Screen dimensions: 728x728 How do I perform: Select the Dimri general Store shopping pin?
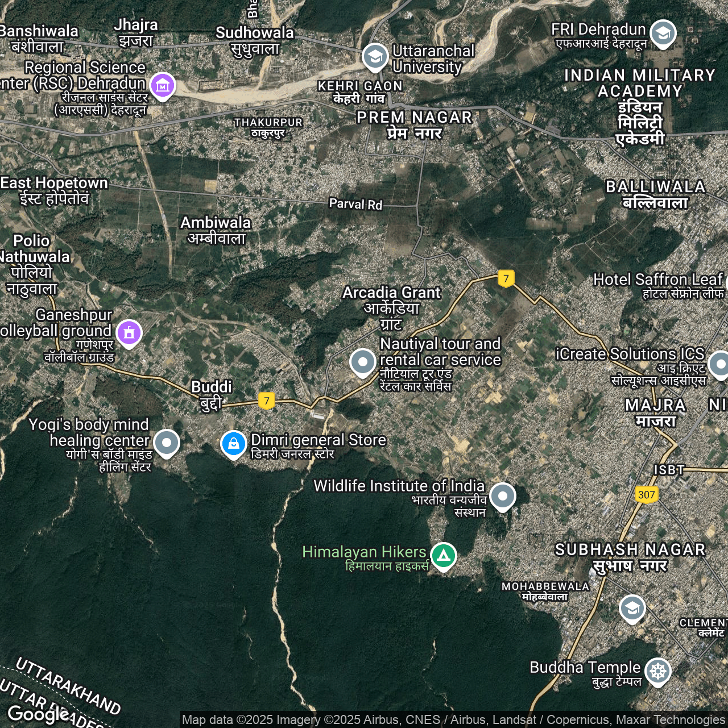(233, 444)
